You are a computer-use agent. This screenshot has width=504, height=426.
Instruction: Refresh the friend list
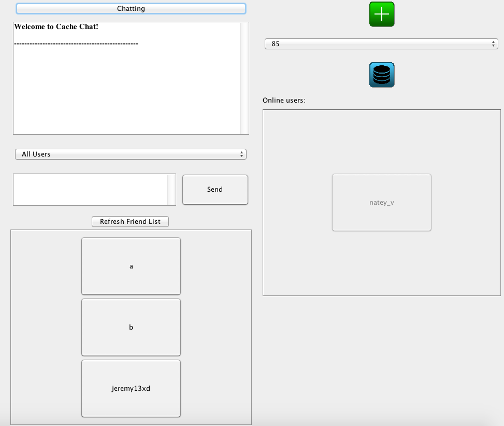coord(130,222)
